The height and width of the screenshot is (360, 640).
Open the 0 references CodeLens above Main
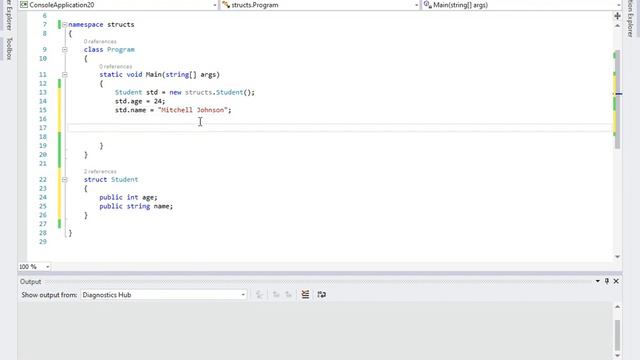116,67
